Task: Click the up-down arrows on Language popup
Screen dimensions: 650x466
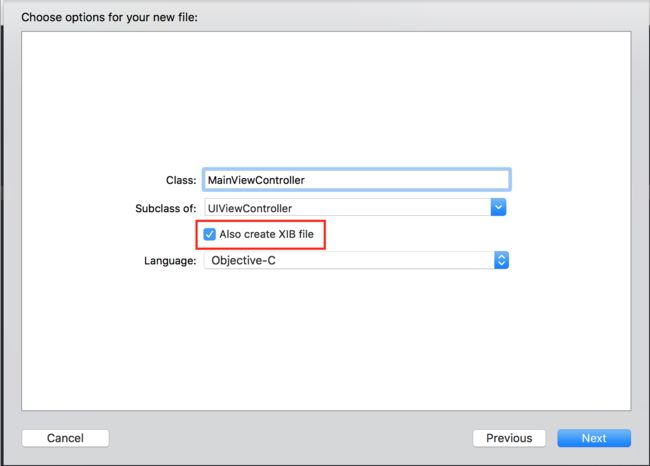Action: [501, 260]
